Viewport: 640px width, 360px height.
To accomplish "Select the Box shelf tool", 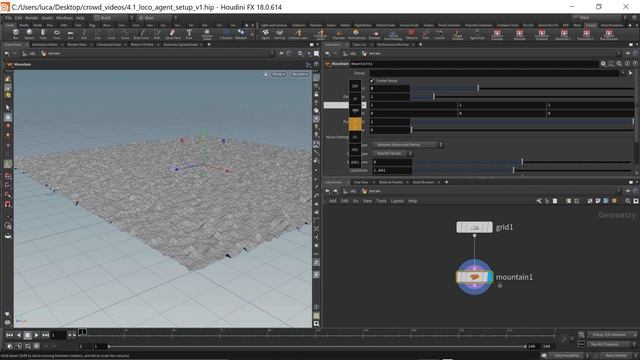I will (16, 33).
